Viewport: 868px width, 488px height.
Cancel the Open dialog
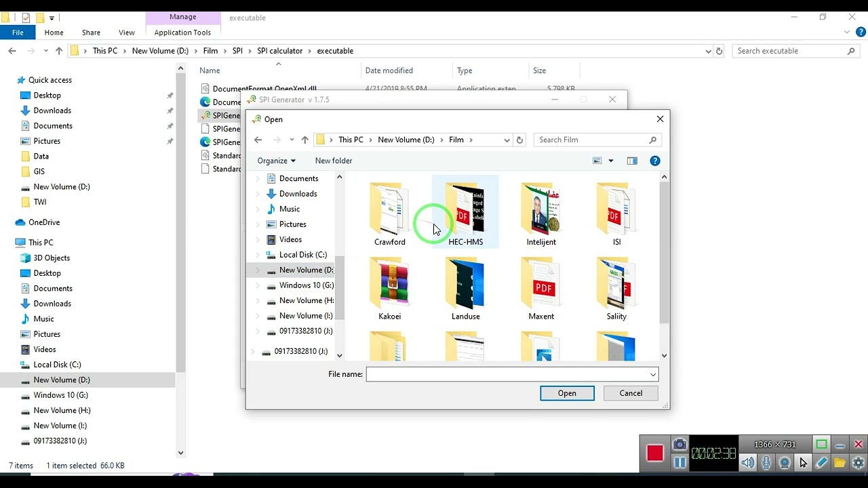631,393
